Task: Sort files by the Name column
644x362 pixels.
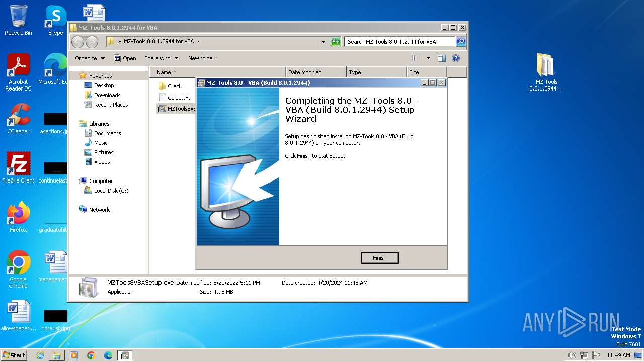Action: 217,72
